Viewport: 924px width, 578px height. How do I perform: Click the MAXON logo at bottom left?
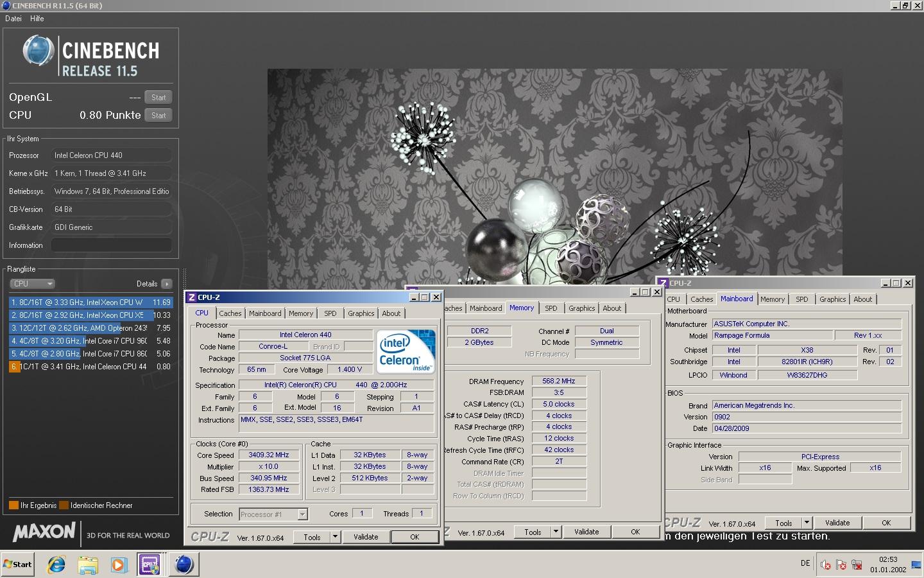pos(44,532)
